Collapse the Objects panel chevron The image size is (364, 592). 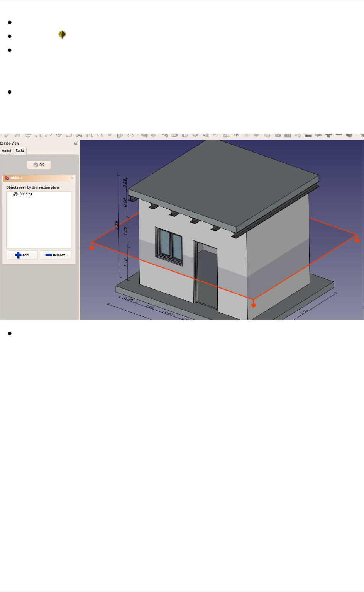pos(72,178)
